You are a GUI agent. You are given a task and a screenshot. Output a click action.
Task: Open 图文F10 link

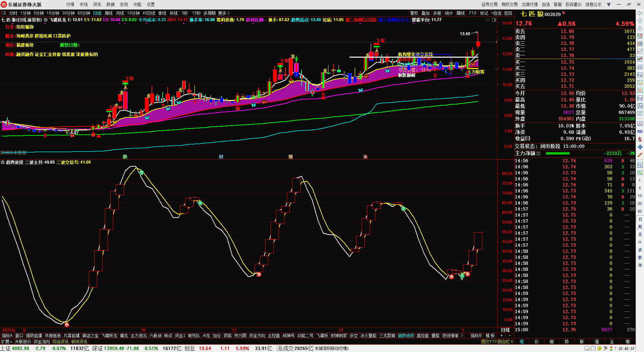489,342
